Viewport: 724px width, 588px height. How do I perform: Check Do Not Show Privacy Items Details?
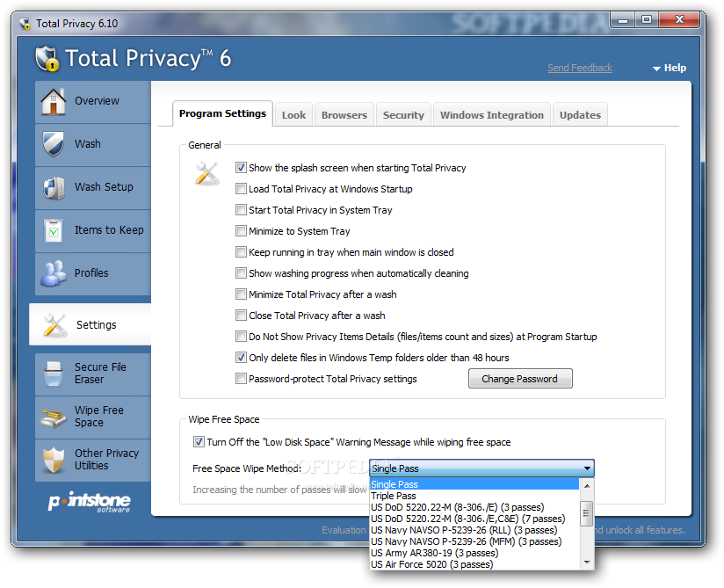tap(241, 337)
